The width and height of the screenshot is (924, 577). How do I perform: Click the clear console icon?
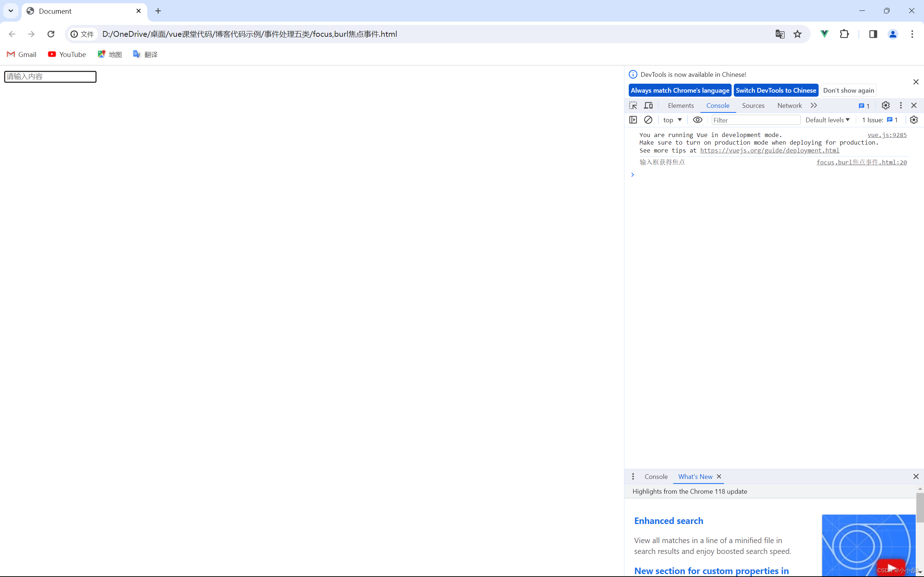click(x=648, y=120)
